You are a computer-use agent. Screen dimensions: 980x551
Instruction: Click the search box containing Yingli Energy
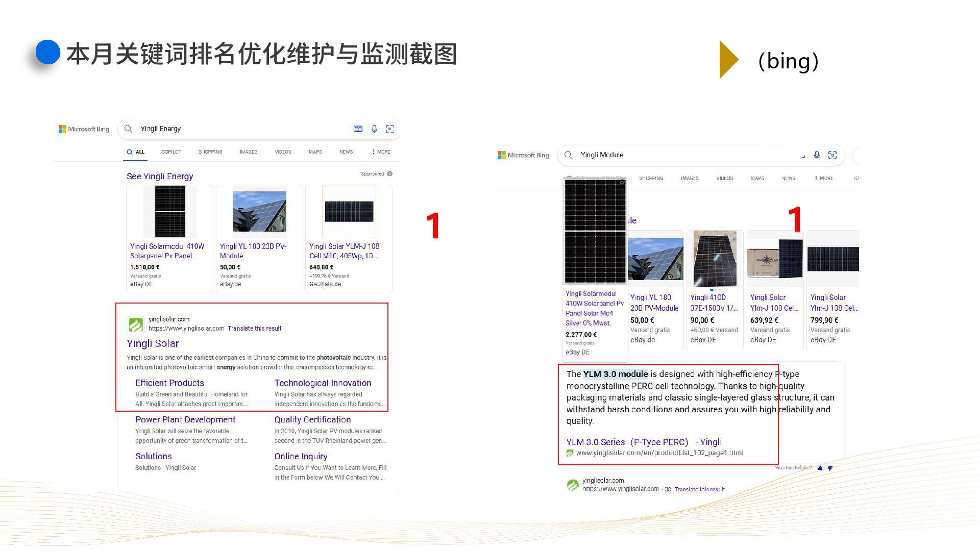[259, 129]
